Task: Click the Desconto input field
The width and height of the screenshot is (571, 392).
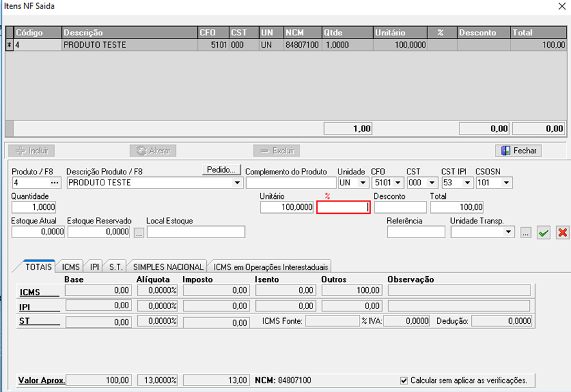Action: (400, 207)
